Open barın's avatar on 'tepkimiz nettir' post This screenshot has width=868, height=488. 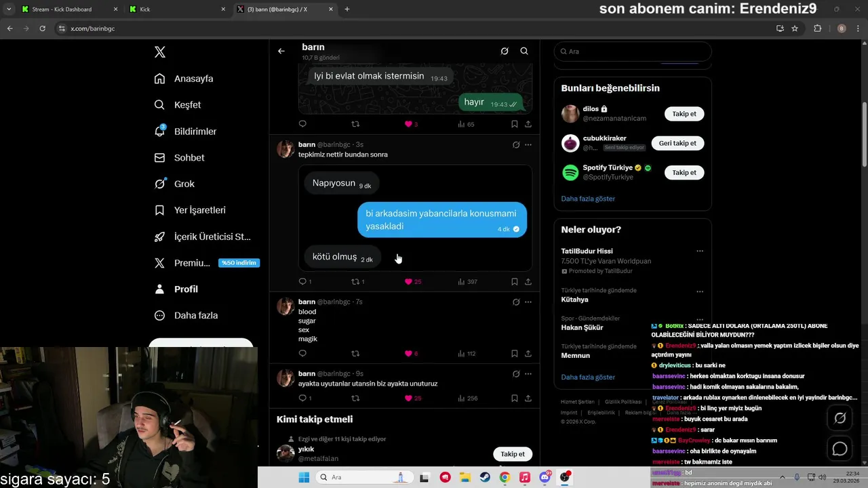(x=285, y=148)
